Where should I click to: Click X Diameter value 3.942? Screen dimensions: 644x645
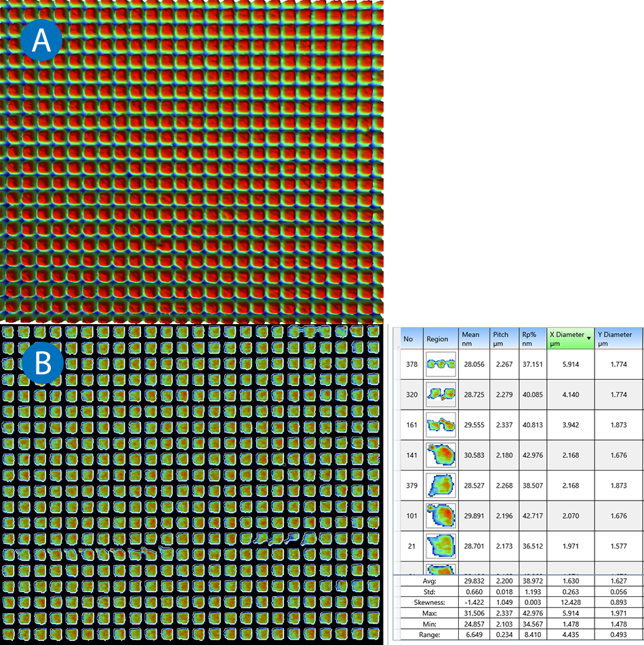(570, 425)
